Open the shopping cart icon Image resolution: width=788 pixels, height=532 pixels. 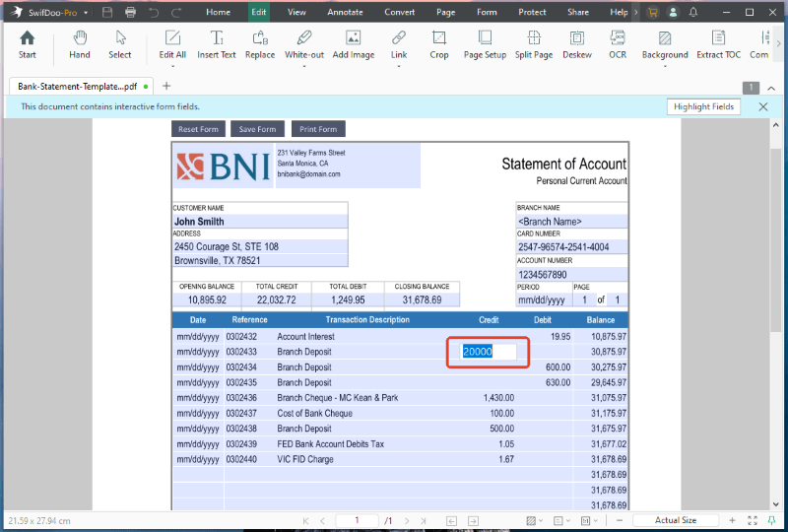click(652, 12)
